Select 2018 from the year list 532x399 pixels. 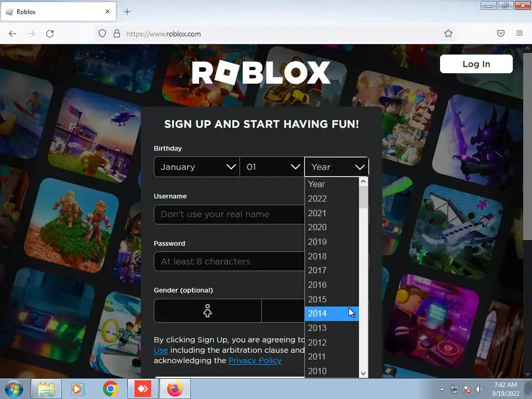point(332,256)
